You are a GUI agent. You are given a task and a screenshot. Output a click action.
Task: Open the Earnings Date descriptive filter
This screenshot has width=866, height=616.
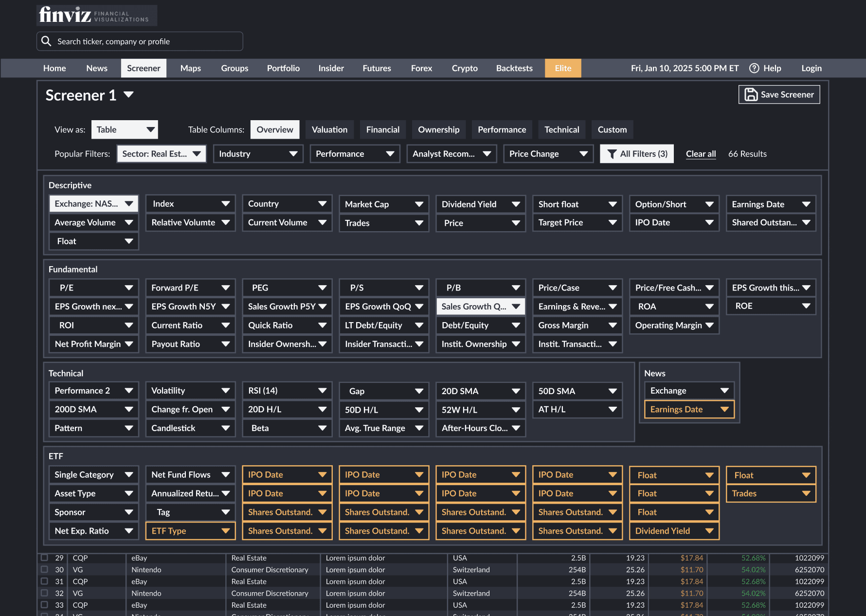(x=771, y=204)
